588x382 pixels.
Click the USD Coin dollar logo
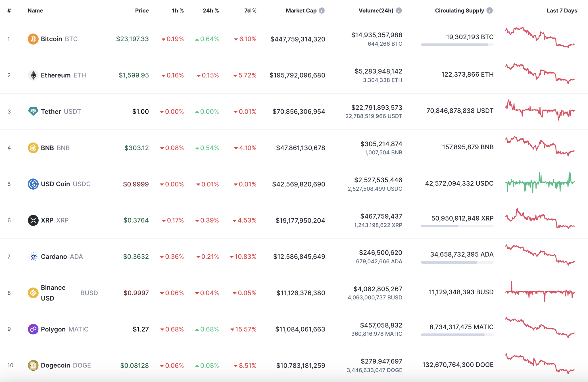coord(33,184)
